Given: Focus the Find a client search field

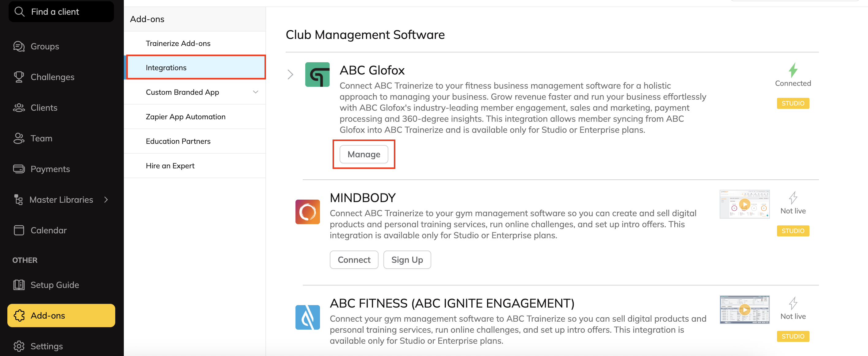Looking at the screenshot, I should pos(61,12).
